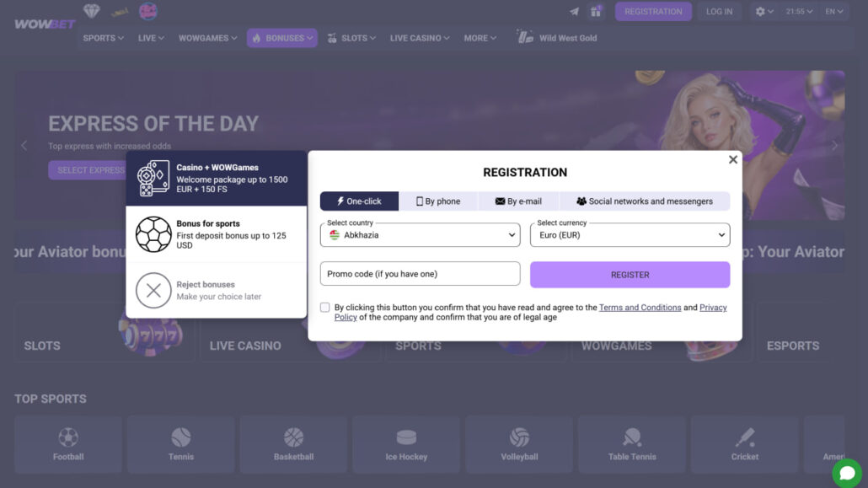
Task: Click the diamond VIP icon in header
Action: [x=91, y=10]
